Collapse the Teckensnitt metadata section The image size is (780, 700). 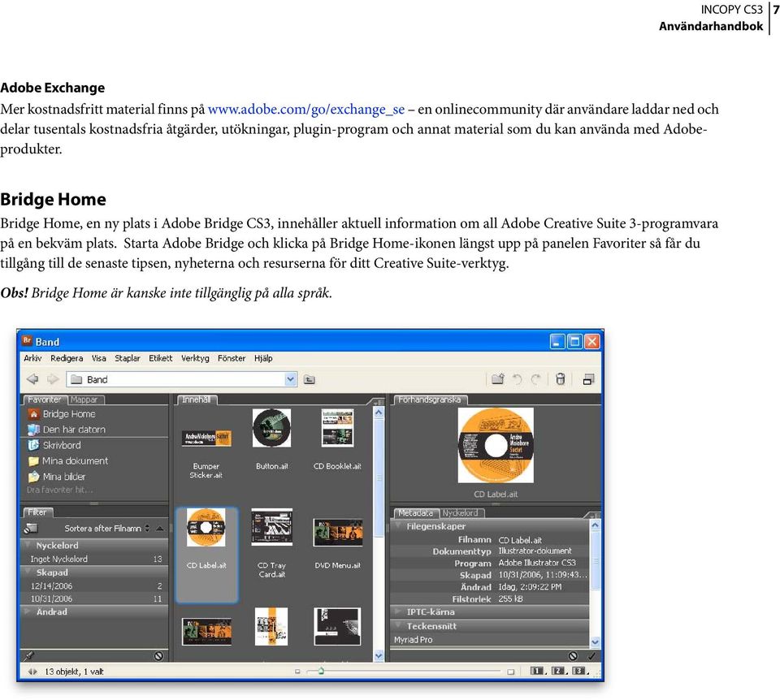pos(398,626)
